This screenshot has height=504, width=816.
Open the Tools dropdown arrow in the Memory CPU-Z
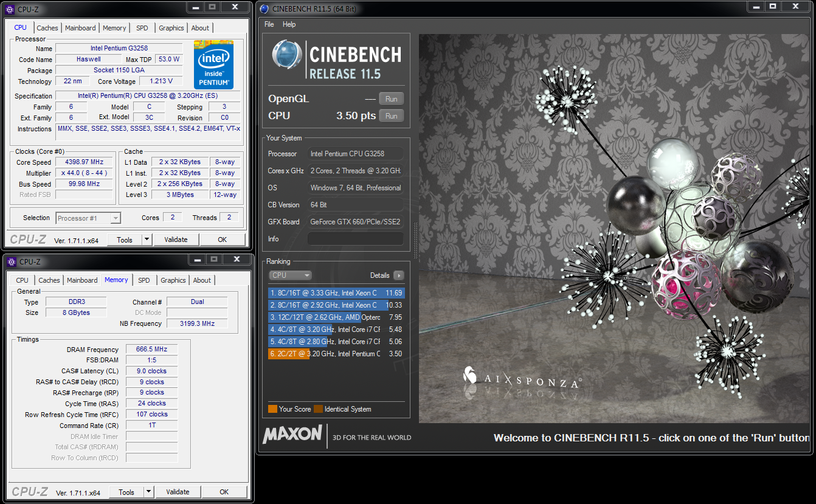(x=148, y=492)
